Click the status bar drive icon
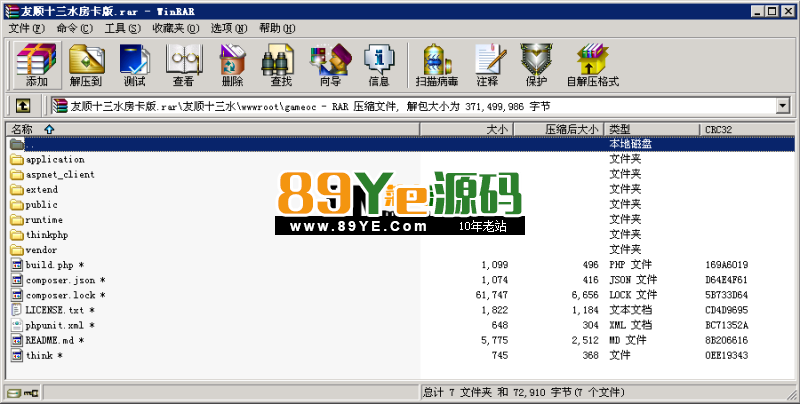Screen dimensions: 800x404 (x=14, y=393)
